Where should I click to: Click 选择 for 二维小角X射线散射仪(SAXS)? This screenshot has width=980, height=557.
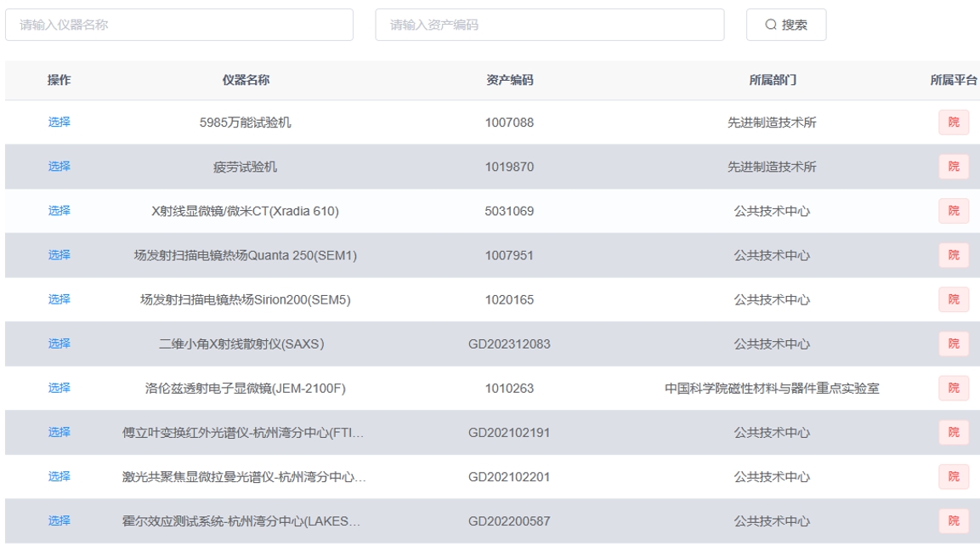point(59,344)
